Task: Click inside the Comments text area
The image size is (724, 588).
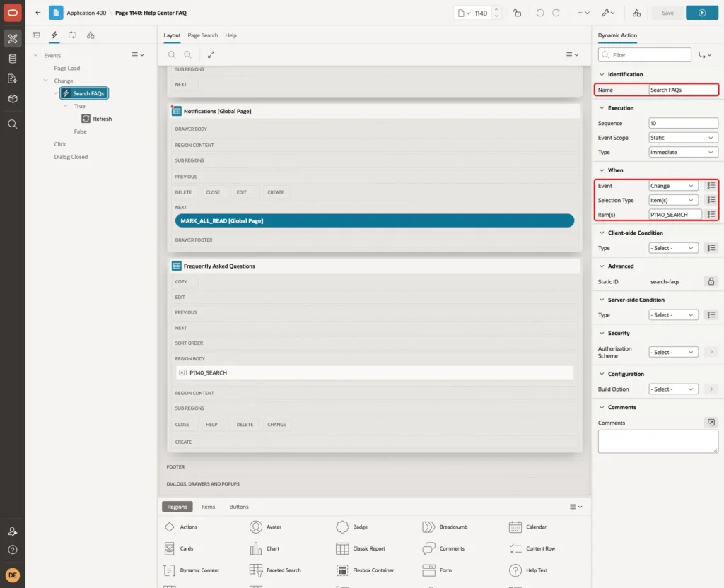Action: 658,441
